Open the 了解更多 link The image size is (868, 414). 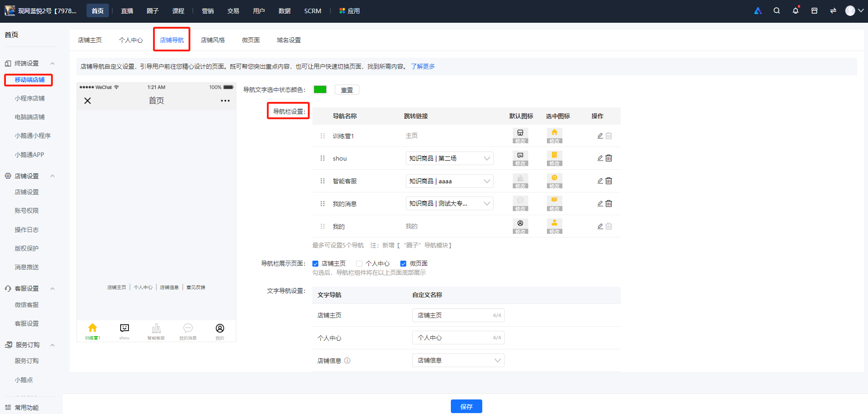(x=423, y=66)
